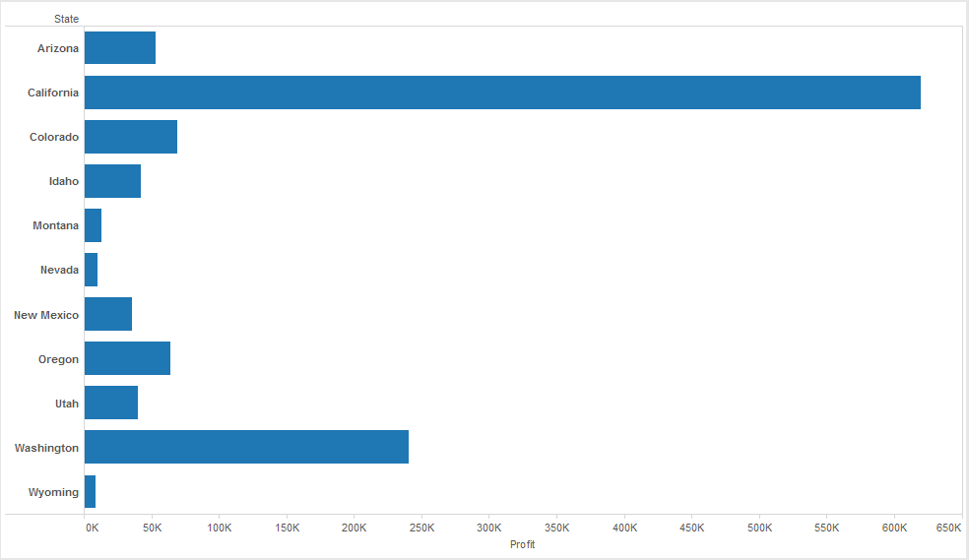The height and width of the screenshot is (560, 969).
Task: Click the small Montana bar
Action: tap(94, 225)
